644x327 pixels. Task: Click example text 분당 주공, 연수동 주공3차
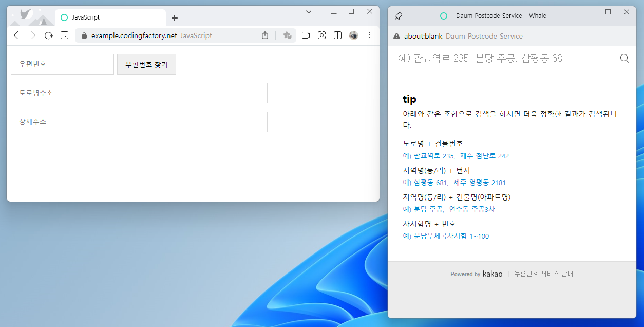[449, 209]
